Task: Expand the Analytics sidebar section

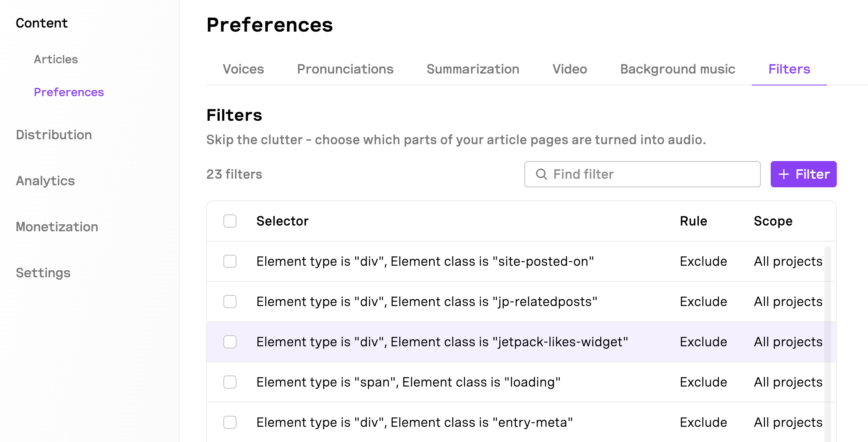Action: coord(45,181)
